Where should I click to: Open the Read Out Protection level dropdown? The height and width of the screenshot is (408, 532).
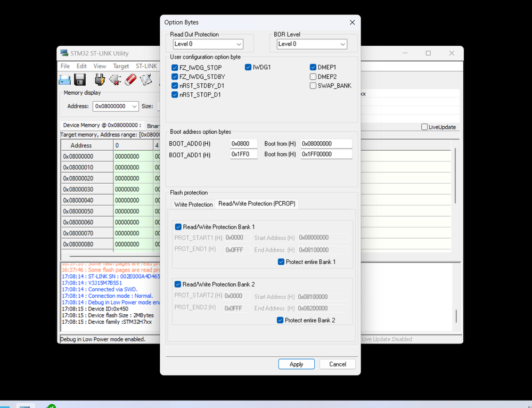(x=208, y=44)
